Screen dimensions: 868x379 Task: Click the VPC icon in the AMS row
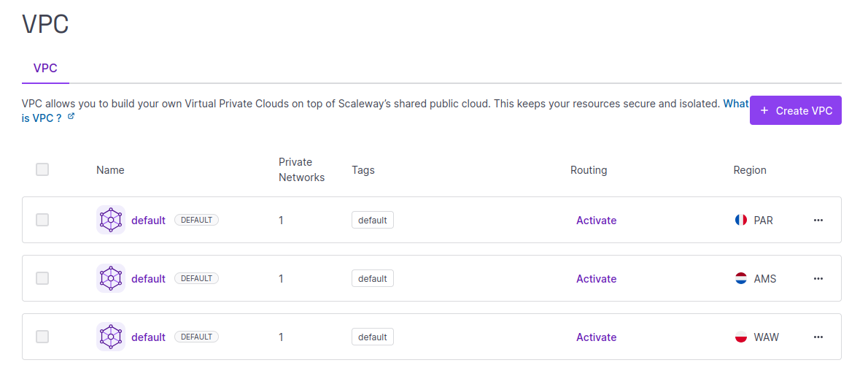(x=111, y=278)
